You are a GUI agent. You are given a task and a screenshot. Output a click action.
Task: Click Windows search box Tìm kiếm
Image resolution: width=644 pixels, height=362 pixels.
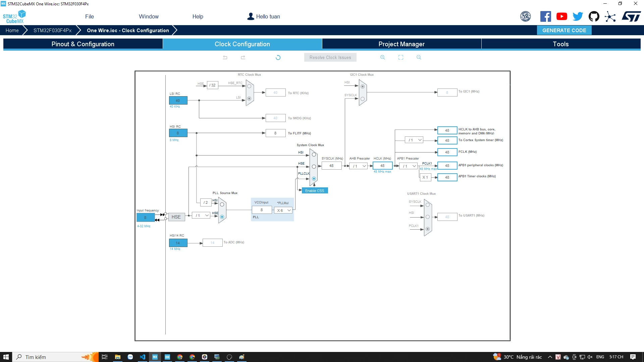pos(55,357)
